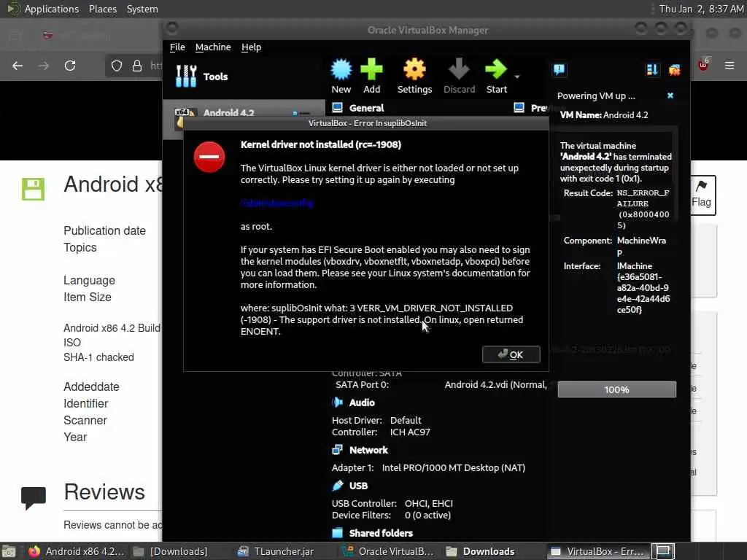Click the New machine toolbar icon
This screenshot has height=560, width=747.
pos(341,70)
